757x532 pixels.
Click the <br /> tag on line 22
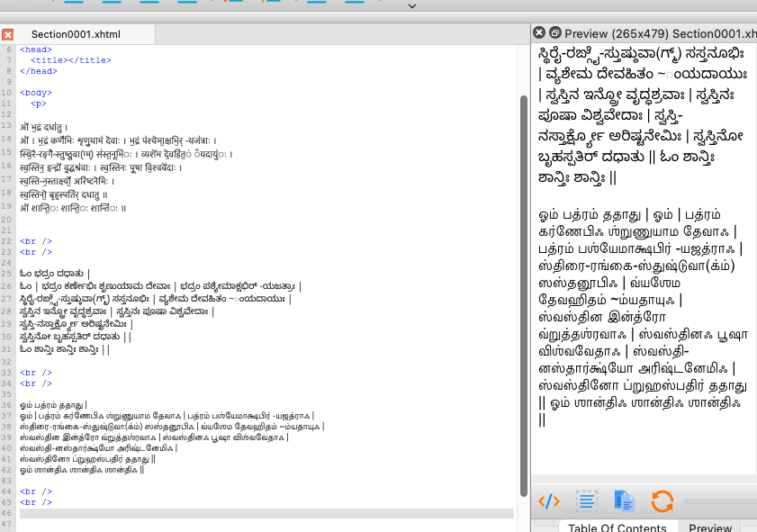click(x=36, y=241)
